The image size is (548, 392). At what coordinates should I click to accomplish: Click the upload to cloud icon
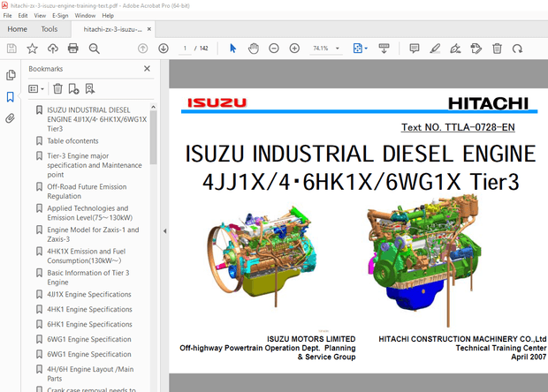tap(53, 49)
